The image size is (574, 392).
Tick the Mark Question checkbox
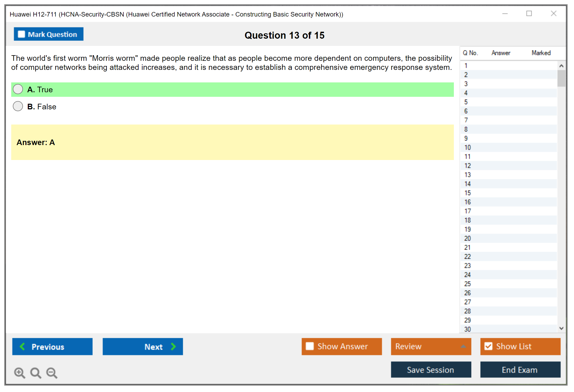[21, 34]
